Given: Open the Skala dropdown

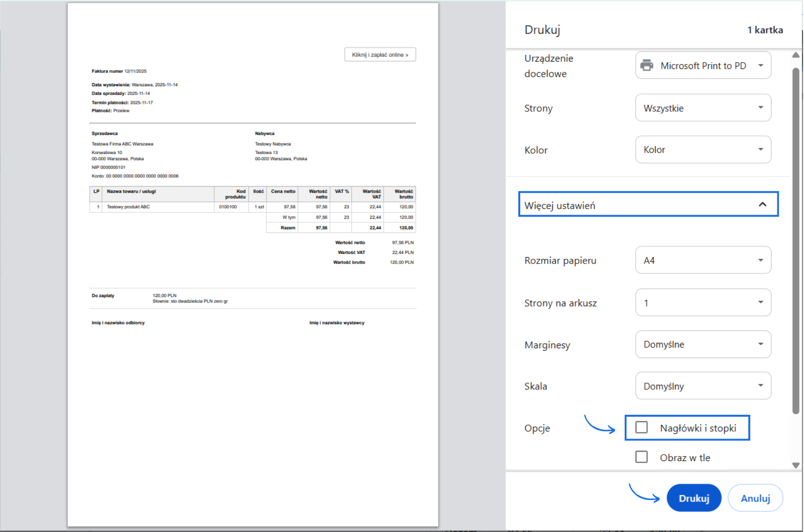Looking at the screenshot, I should point(703,386).
